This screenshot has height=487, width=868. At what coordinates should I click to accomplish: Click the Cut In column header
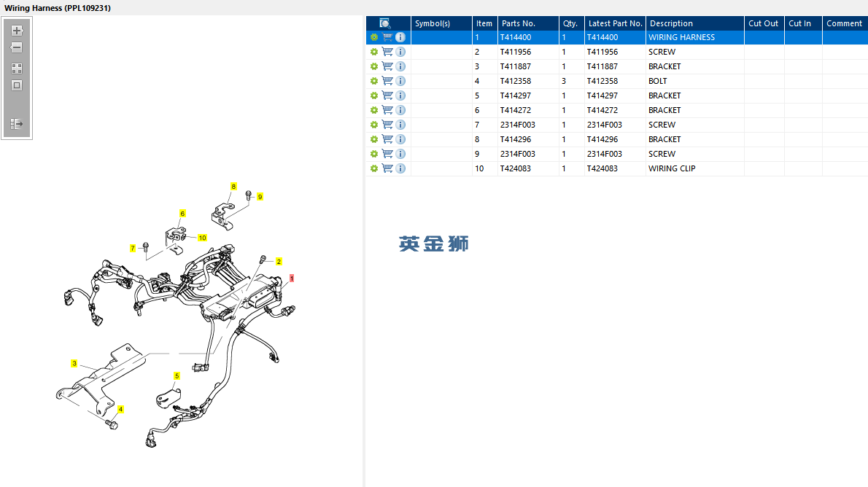coord(803,23)
